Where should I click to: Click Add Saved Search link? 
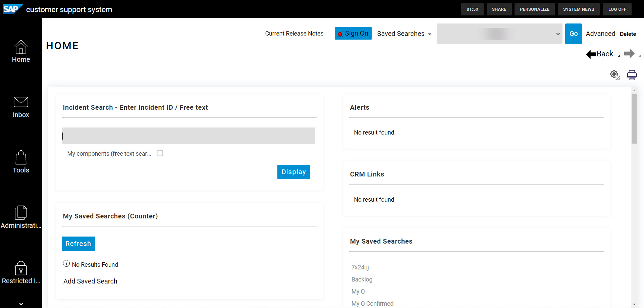coord(91,281)
